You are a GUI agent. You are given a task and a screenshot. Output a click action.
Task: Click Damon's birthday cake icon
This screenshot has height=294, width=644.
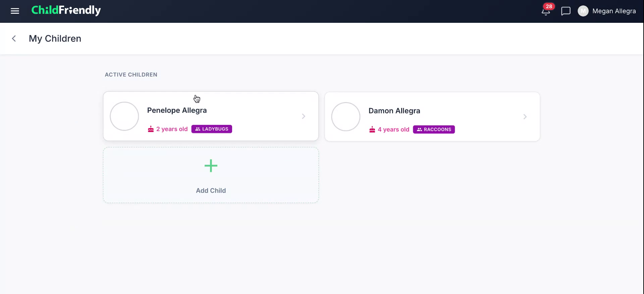pyautogui.click(x=372, y=130)
